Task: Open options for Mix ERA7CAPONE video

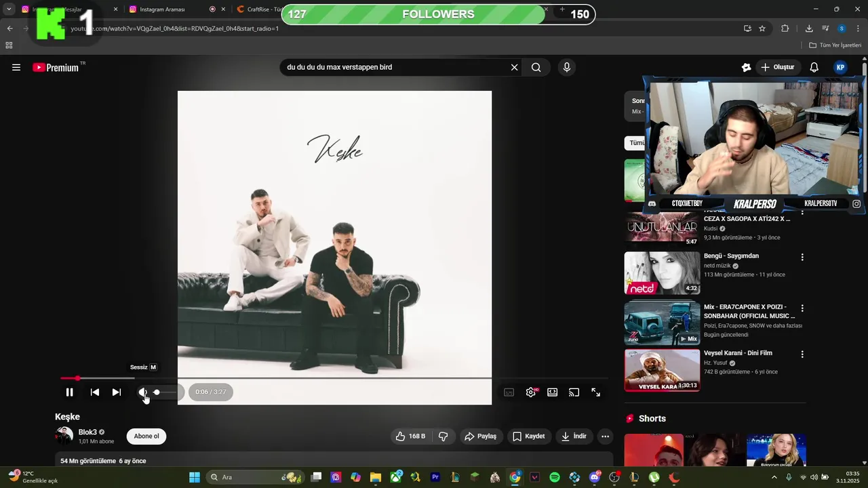Action: click(802, 308)
